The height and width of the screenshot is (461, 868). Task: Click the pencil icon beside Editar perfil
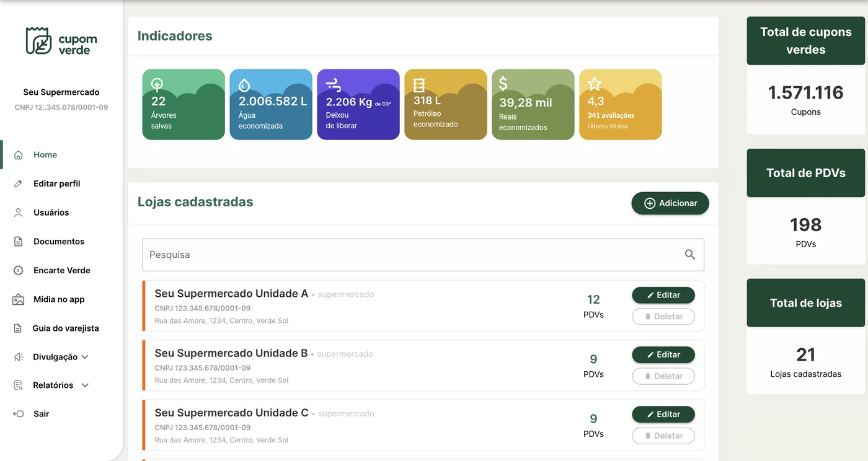[x=19, y=184]
